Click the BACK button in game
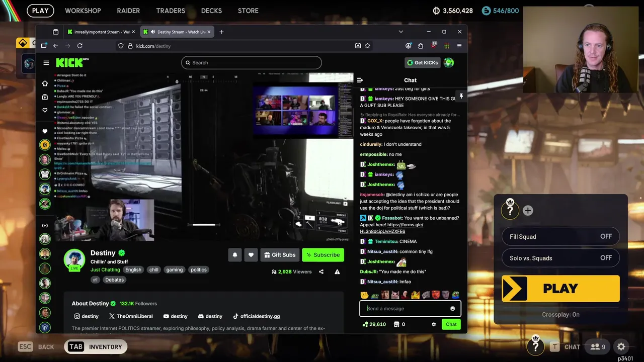 pyautogui.click(x=36, y=347)
